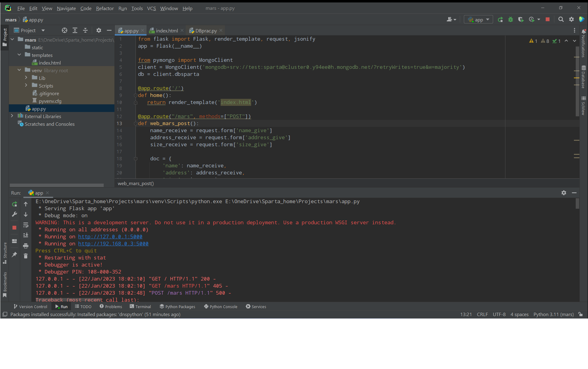This screenshot has width=588, height=369.
Task: Toggle fold for web_mars_post function
Action: (136, 123)
